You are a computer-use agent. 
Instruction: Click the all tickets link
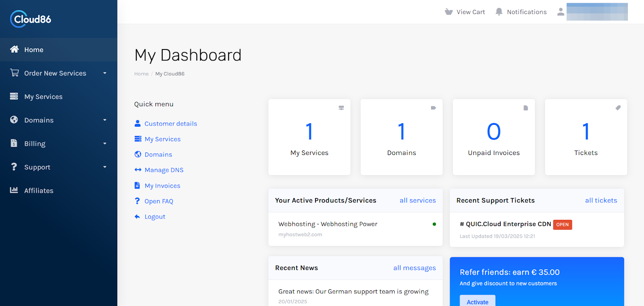pos(601,200)
